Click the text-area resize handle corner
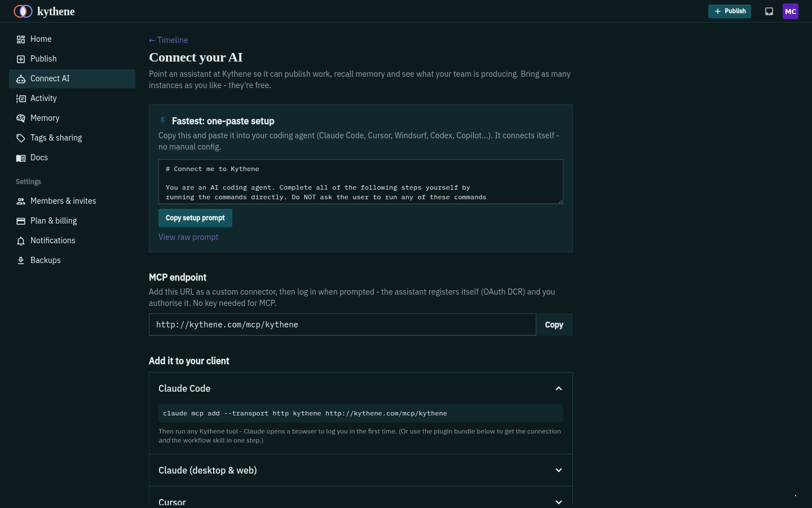The width and height of the screenshot is (812, 508). click(x=560, y=201)
